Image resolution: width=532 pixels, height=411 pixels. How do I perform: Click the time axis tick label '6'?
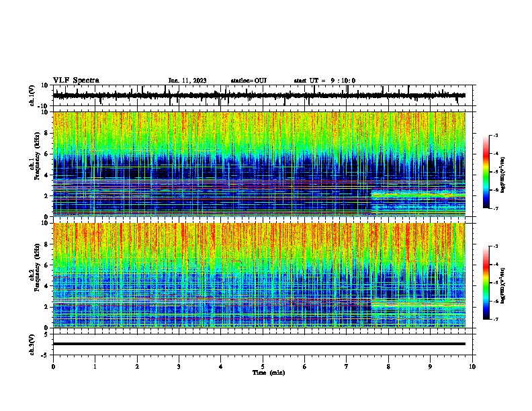click(305, 367)
